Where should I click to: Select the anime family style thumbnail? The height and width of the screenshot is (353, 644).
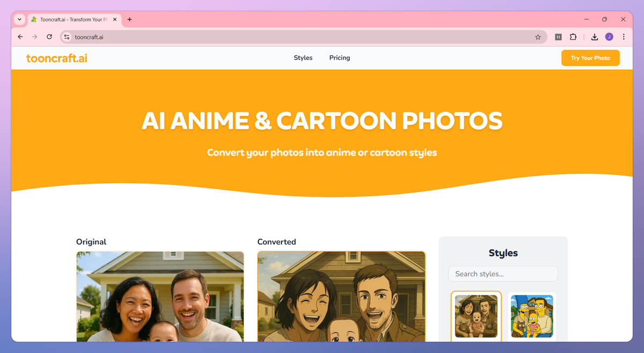tap(476, 316)
